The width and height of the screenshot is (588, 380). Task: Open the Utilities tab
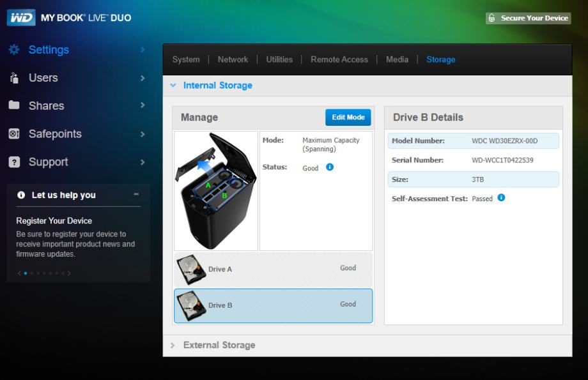(279, 59)
